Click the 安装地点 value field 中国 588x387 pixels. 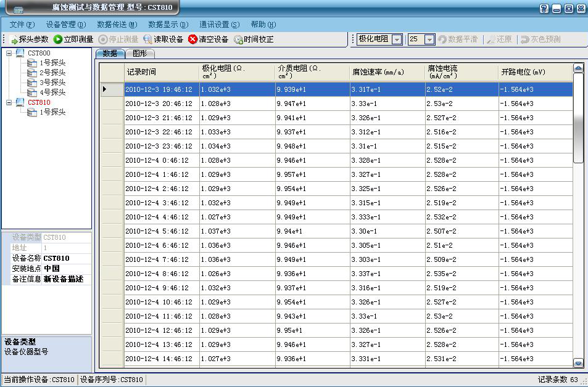[x=67, y=269]
